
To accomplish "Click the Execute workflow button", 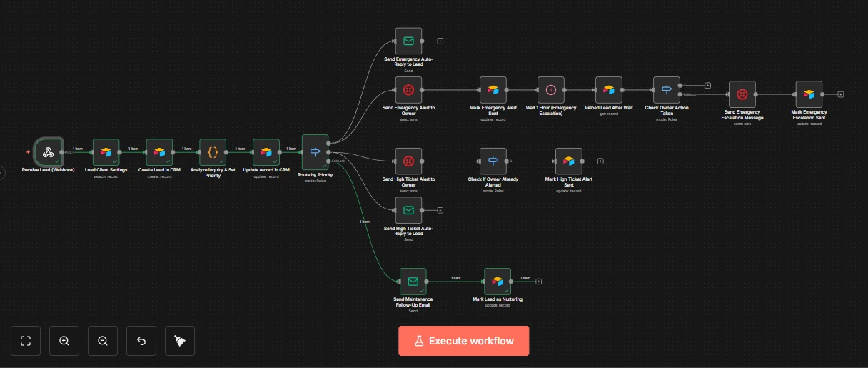I will click(463, 341).
